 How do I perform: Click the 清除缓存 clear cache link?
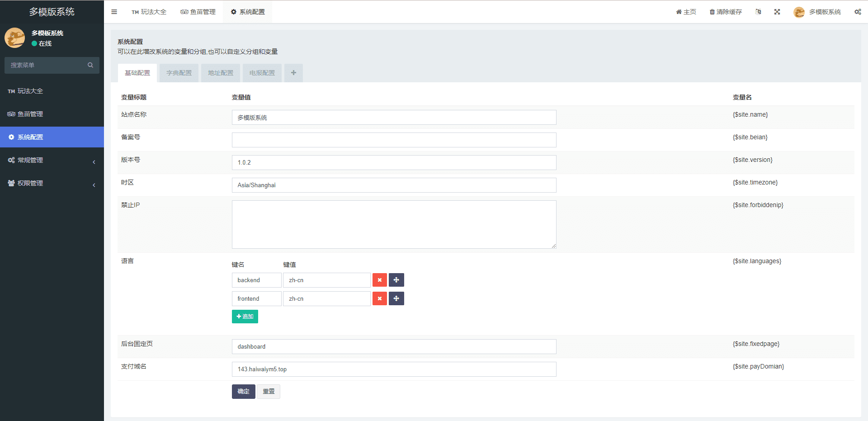click(726, 12)
